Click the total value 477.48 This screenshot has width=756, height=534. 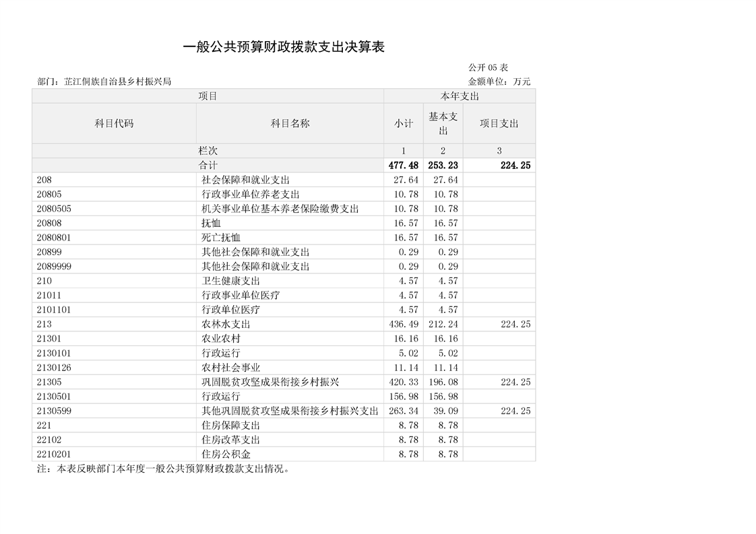[404, 166]
